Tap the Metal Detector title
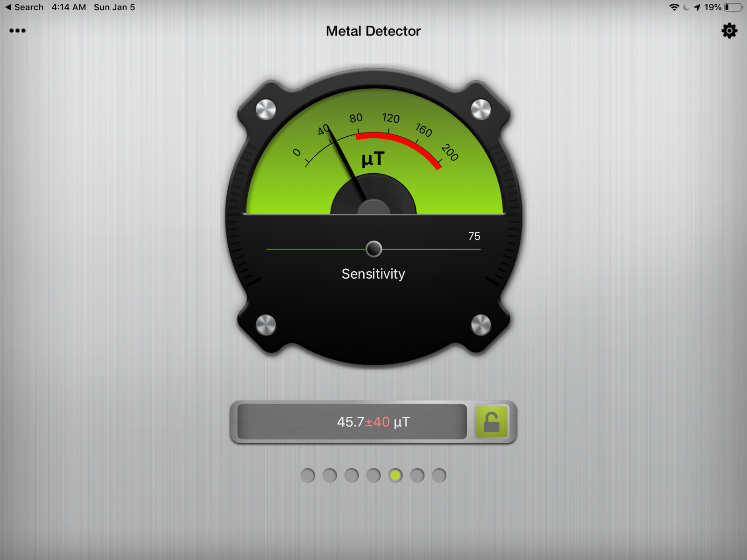Image resolution: width=747 pixels, height=560 pixels. pyautogui.click(x=373, y=31)
